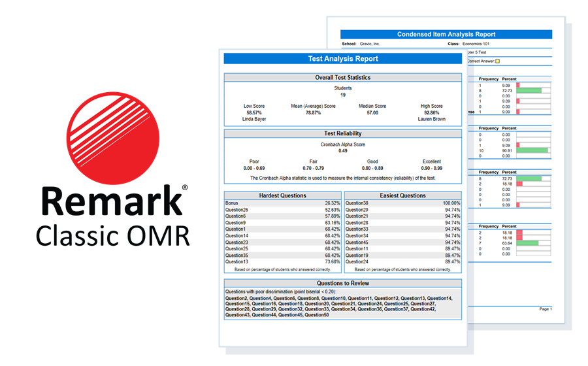The image size is (588, 366).
Task: Click the Fair range "0.70 - 0.79"
Action: tap(313, 168)
